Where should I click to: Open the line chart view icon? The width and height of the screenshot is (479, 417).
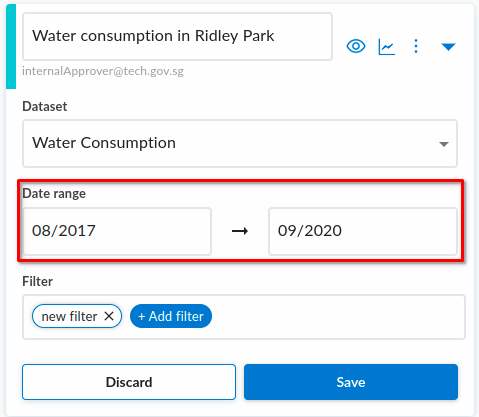click(386, 47)
